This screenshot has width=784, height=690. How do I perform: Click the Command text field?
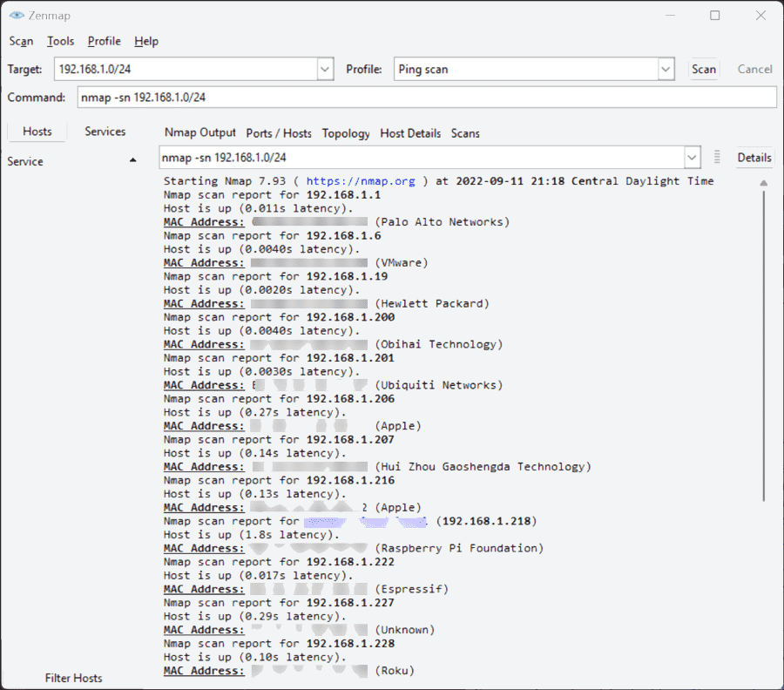coord(427,97)
